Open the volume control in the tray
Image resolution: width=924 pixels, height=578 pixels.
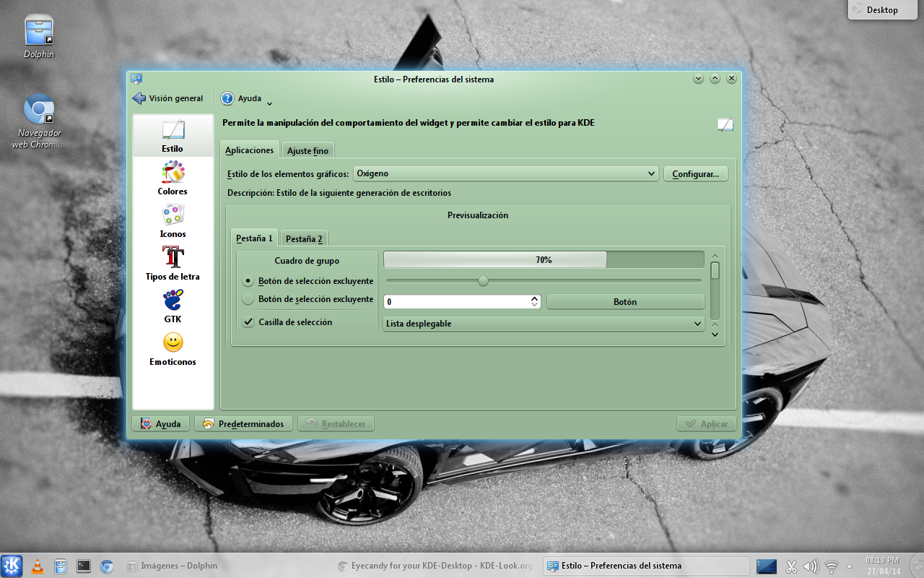click(811, 566)
